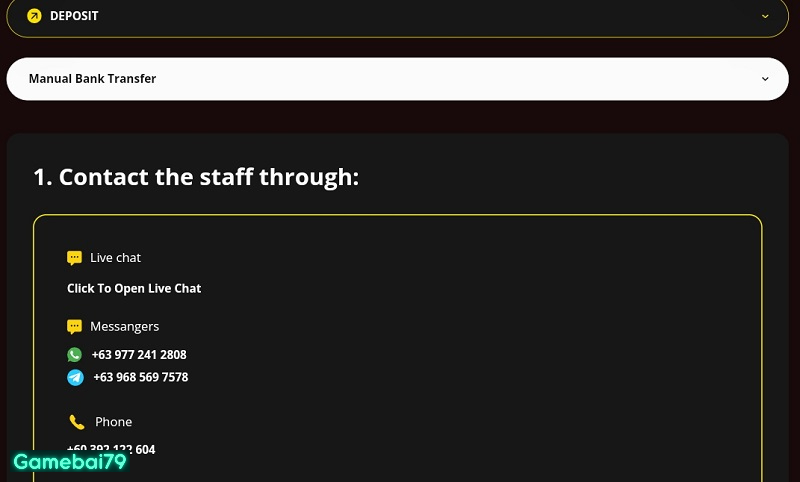Click the Live chat bubble icon
This screenshot has height=482, width=800.
[74, 258]
